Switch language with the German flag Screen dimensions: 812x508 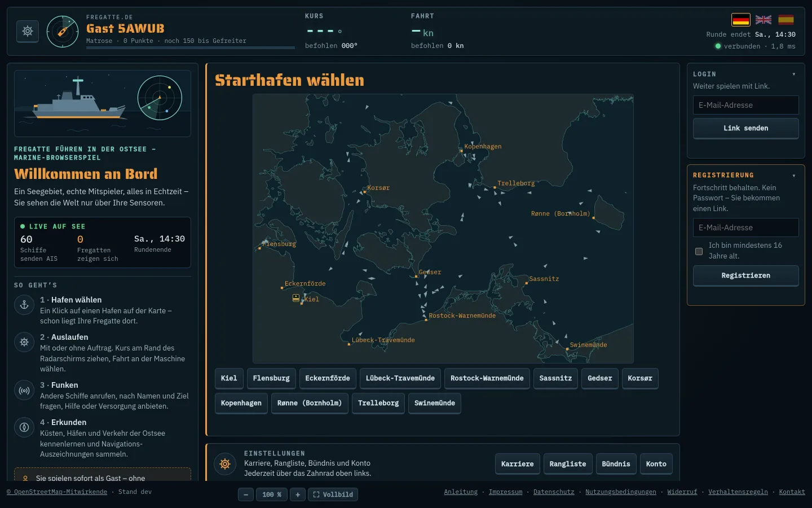tap(741, 20)
